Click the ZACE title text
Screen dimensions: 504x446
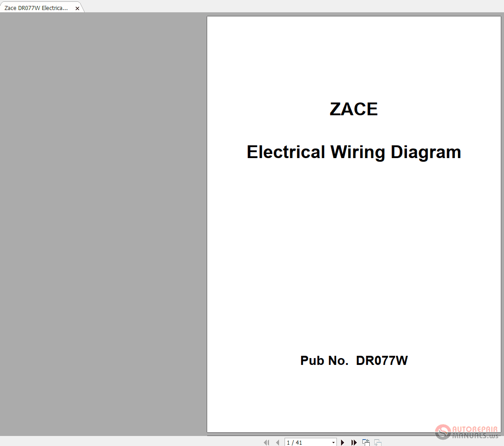354,109
